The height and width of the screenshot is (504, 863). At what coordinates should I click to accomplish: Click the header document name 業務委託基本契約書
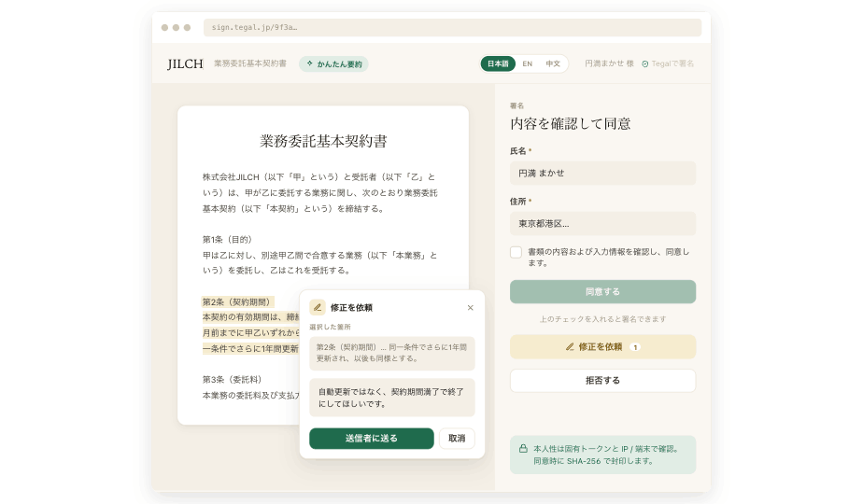250,63
